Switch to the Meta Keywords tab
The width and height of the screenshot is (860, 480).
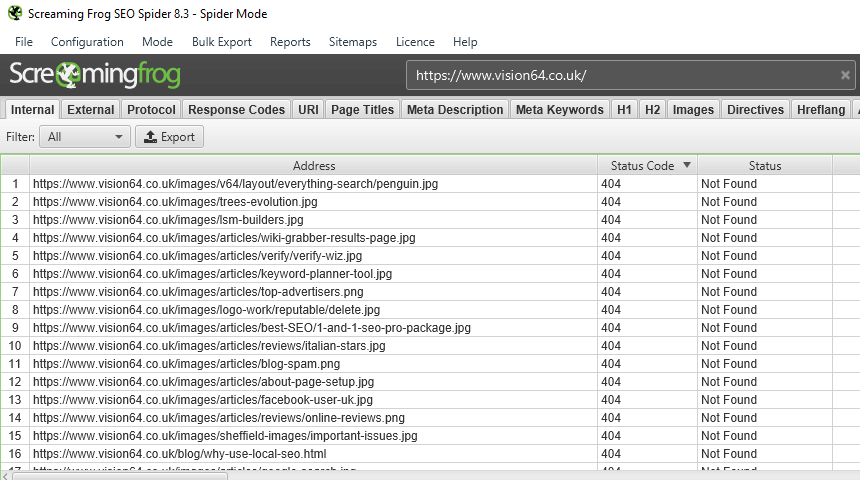pyautogui.click(x=559, y=110)
